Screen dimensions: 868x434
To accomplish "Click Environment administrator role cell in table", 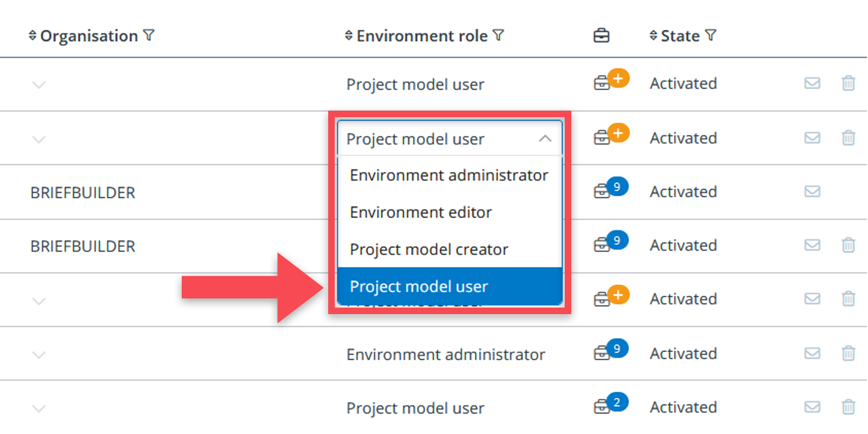I will [x=445, y=354].
